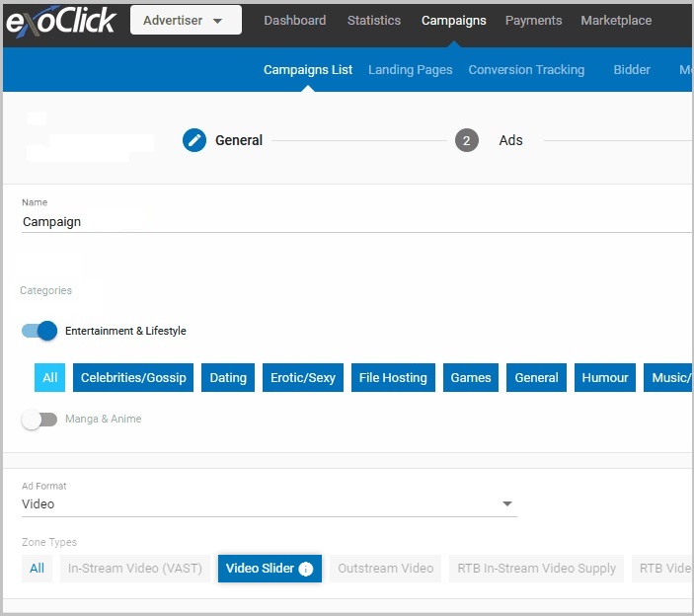Toggle the Music category button

pyautogui.click(x=668, y=377)
